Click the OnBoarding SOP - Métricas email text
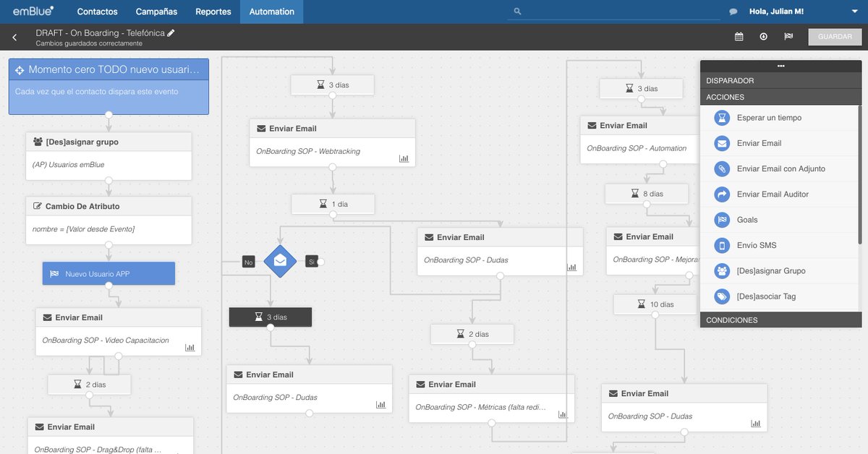The width and height of the screenshot is (868, 454). tap(481, 407)
